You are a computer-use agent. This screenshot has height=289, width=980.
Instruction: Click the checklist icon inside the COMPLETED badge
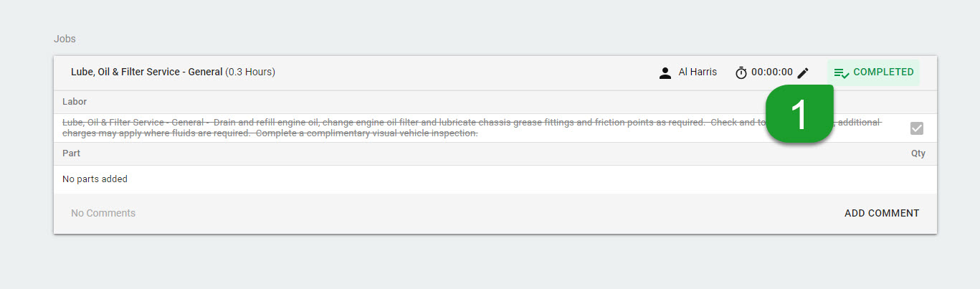point(842,72)
